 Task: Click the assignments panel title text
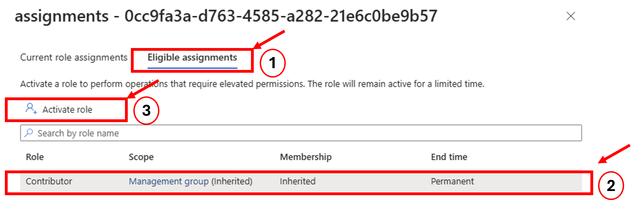pos(226,16)
